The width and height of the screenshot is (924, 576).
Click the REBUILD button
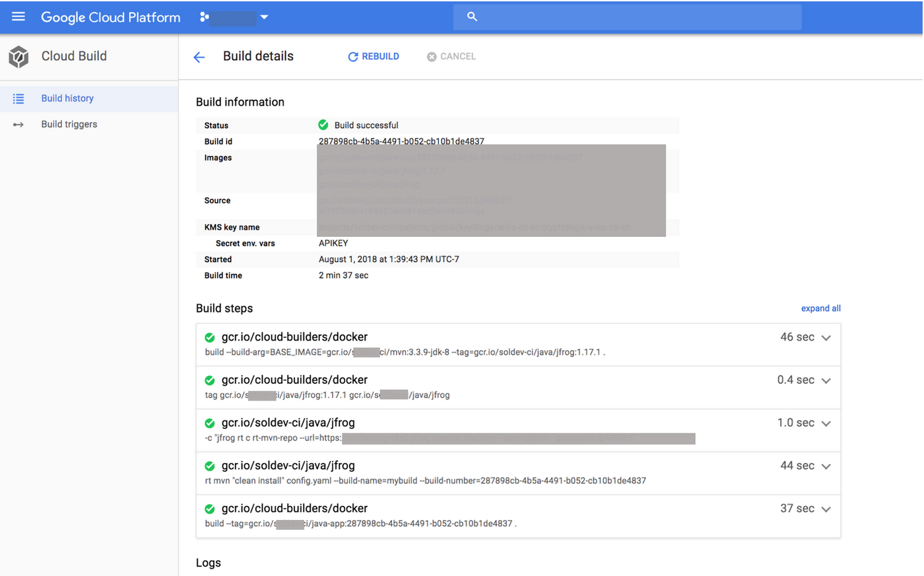click(374, 57)
